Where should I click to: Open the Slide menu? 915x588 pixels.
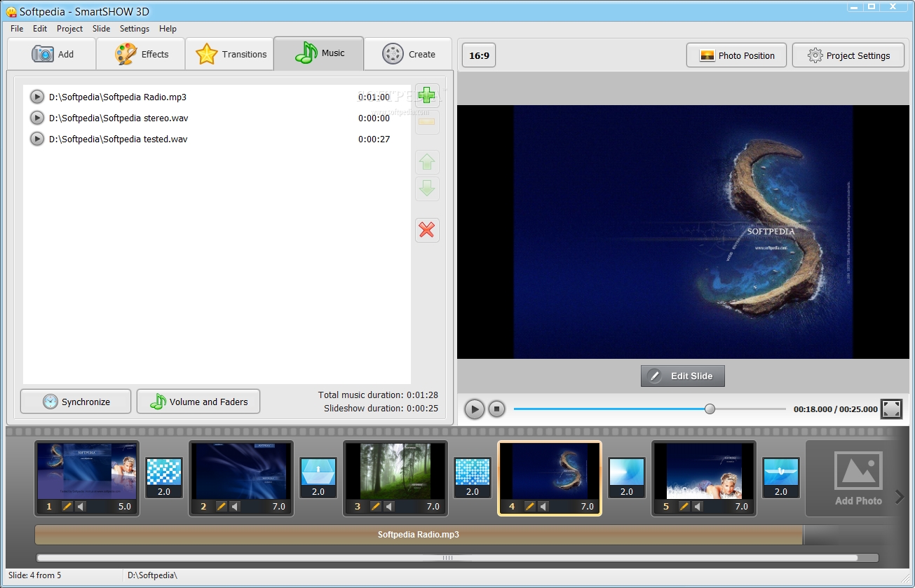click(102, 29)
